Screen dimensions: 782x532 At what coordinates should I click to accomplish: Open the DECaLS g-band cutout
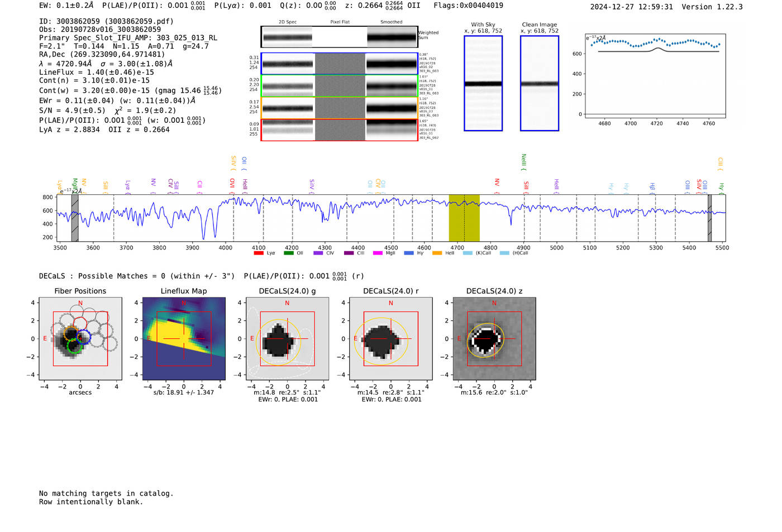click(x=287, y=339)
